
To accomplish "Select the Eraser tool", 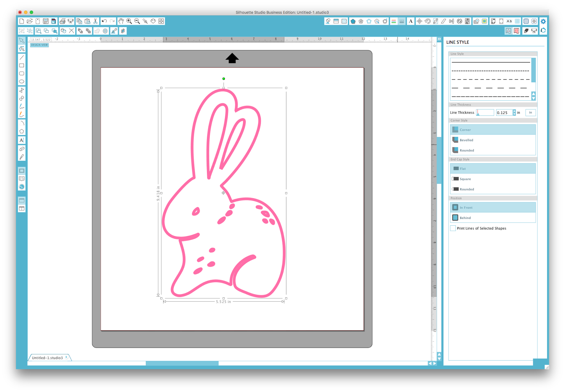I will coord(22,149).
